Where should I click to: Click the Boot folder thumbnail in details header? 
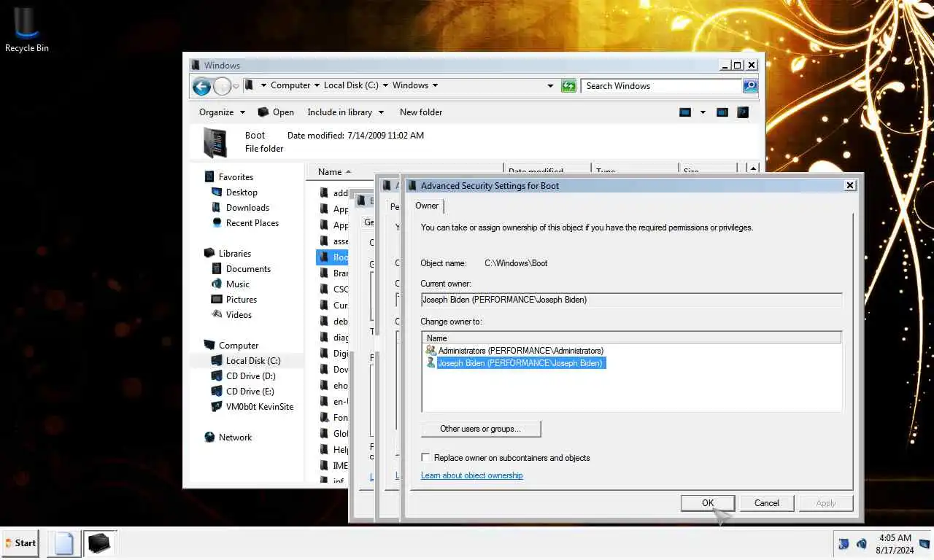[x=216, y=142]
